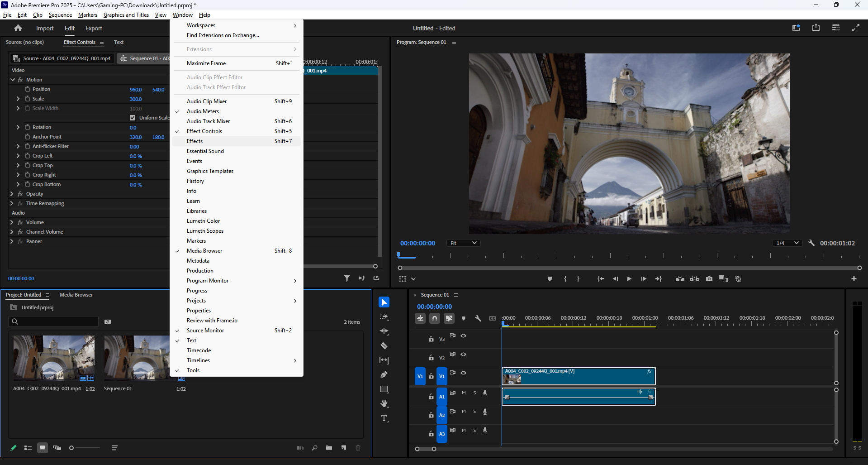
Task: Toggle visibility of track V1
Action: coord(463,373)
